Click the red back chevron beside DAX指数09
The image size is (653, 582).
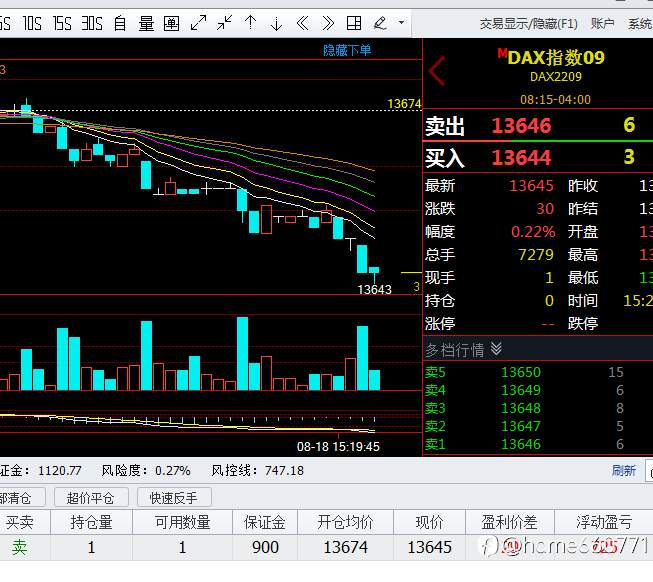click(437, 71)
